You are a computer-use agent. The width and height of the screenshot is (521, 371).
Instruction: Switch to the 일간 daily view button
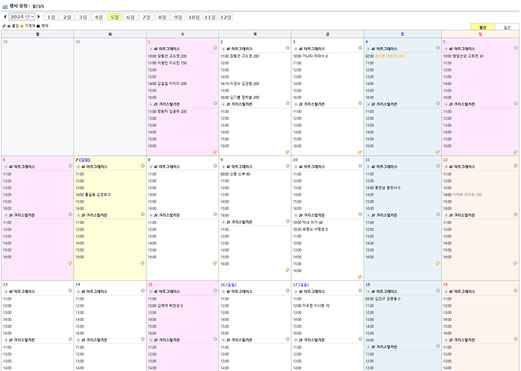(507, 27)
